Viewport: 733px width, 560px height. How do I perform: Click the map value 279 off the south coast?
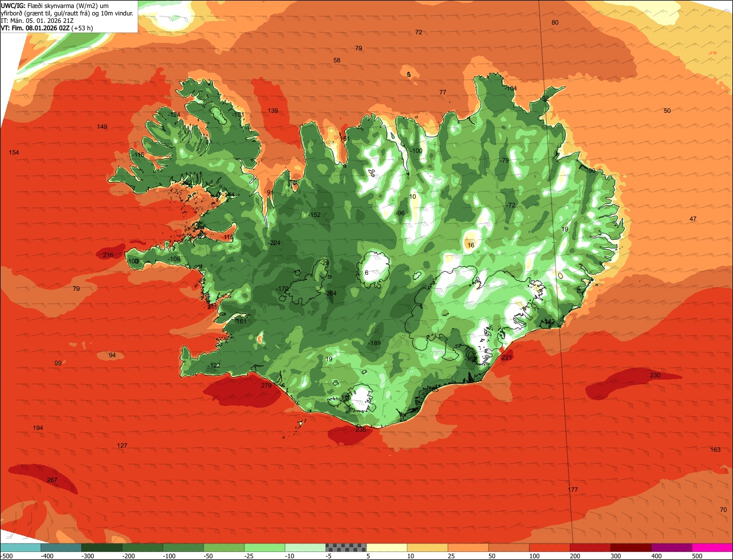(266, 386)
